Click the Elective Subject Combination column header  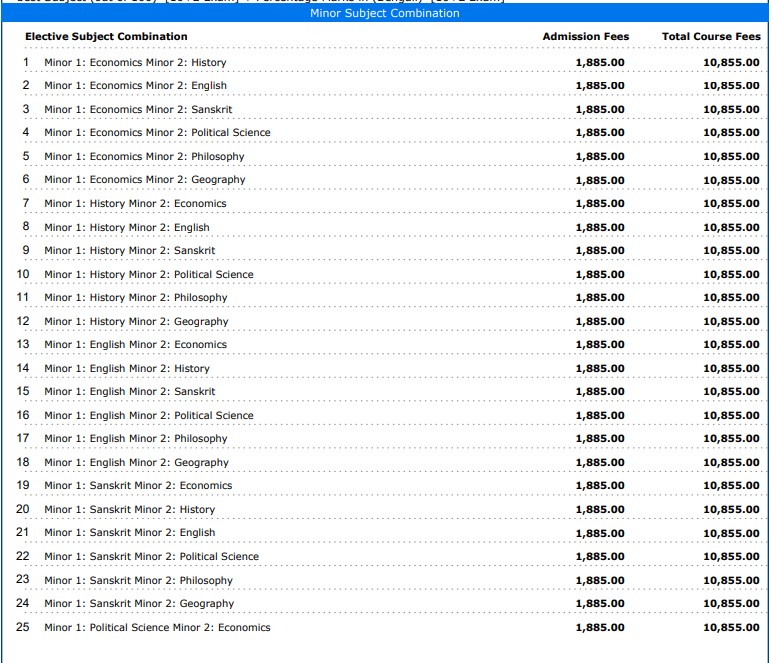pyautogui.click(x=106, y=37)
